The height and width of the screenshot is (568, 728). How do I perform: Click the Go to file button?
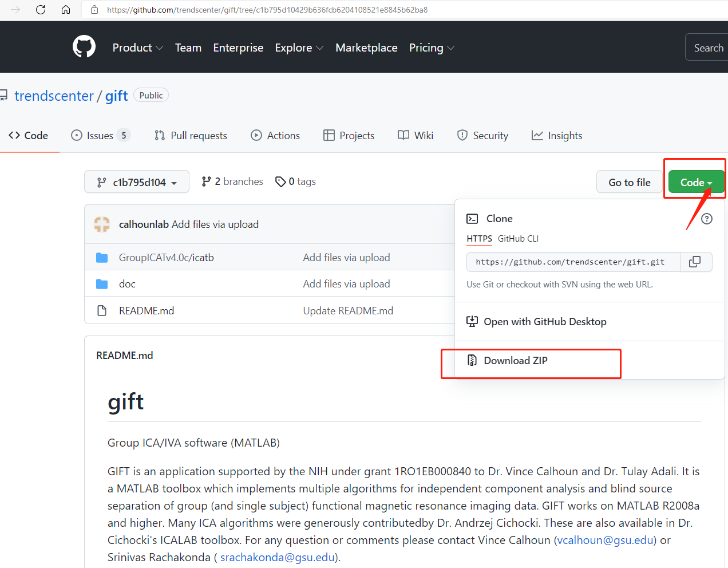click(x=630, y=182)
